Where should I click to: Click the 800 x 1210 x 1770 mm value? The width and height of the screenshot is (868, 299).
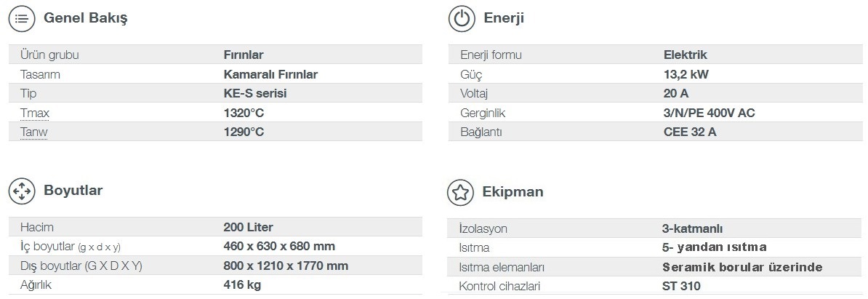pos(286,266)
